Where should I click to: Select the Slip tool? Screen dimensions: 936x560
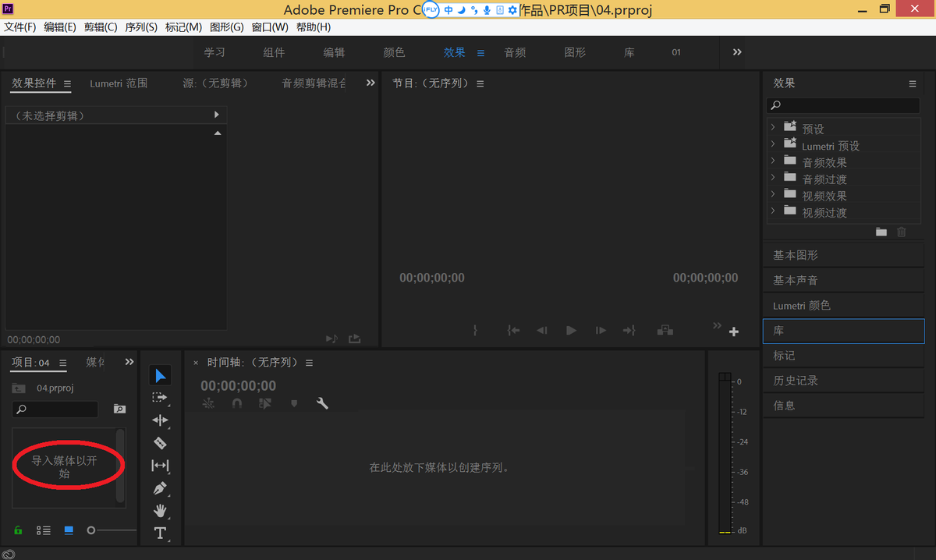[x=160, y=466]
